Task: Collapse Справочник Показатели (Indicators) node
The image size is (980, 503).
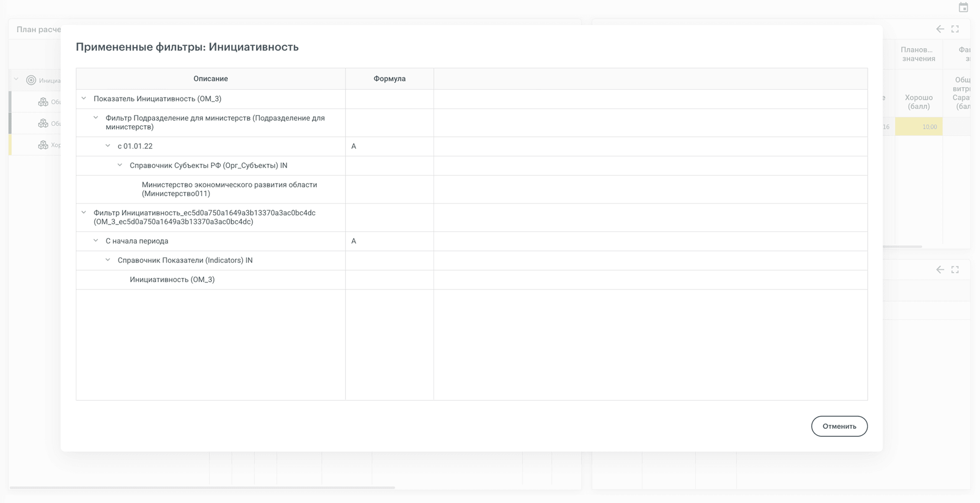Action: [x=108, y=259]
